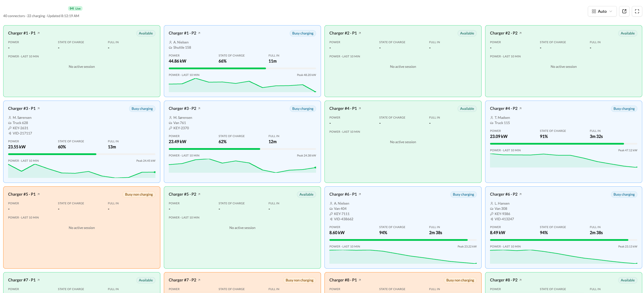Click Busy non charging badge on Charger #5 · P1
Image resolution: width=644 pixels, height=293 pixels.
[x=139, y=194]
